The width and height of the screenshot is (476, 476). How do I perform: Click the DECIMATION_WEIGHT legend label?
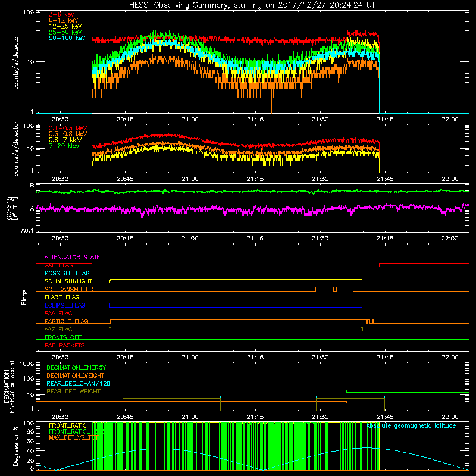coord(76,376)
